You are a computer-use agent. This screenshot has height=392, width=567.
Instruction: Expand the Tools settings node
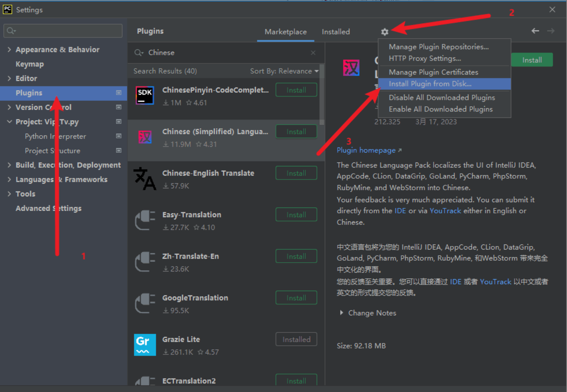[x=9, y=194]
